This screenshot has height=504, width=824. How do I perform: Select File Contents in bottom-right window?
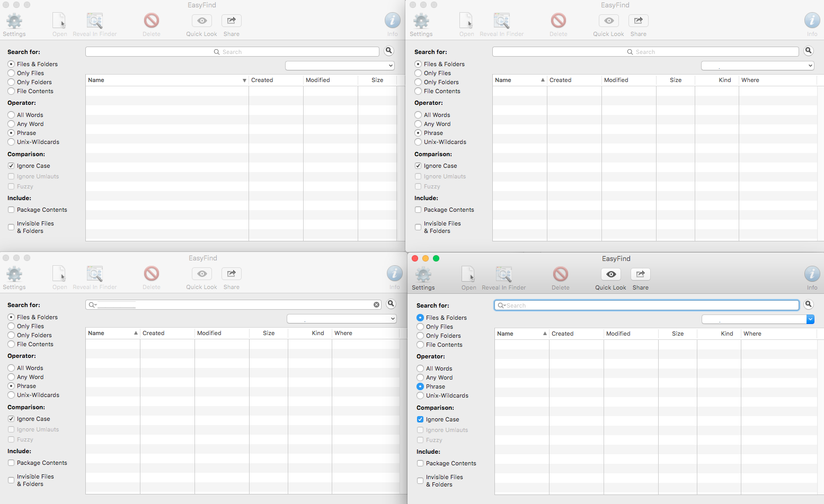point(420,345)
